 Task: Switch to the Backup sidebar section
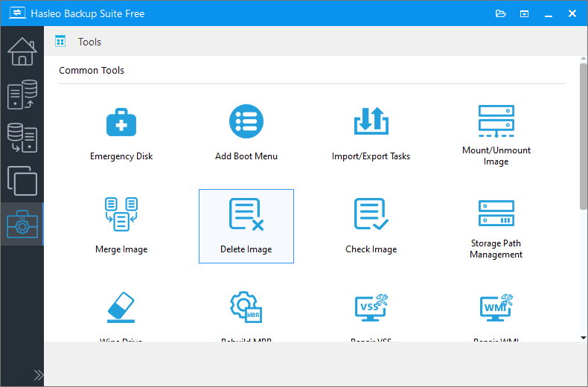(22, 95)
